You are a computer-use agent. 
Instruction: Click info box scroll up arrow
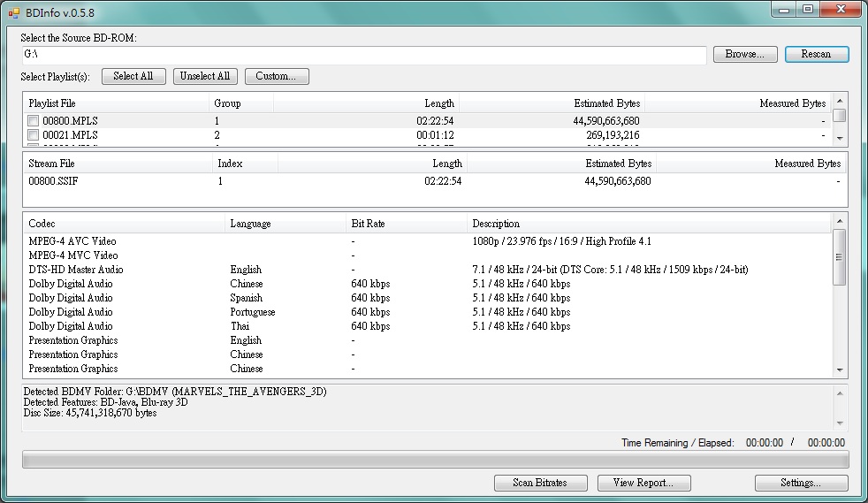(840, 393)
